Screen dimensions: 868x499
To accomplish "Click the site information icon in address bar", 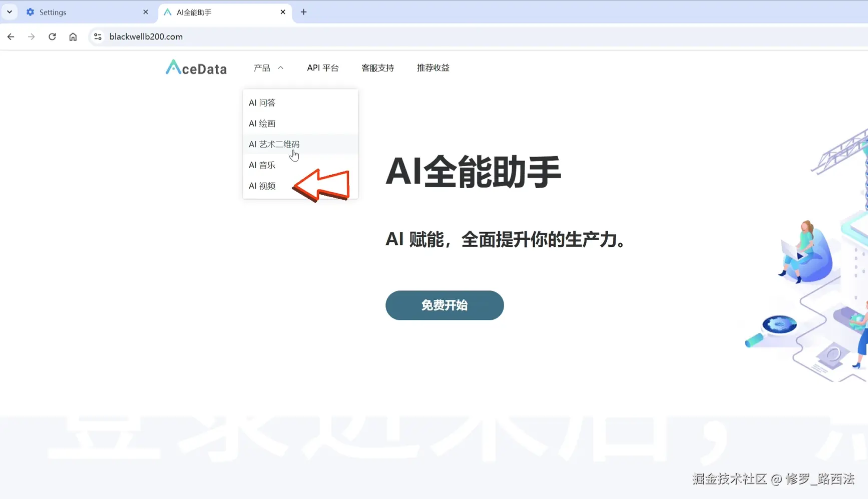I will [x=98, y=37].
